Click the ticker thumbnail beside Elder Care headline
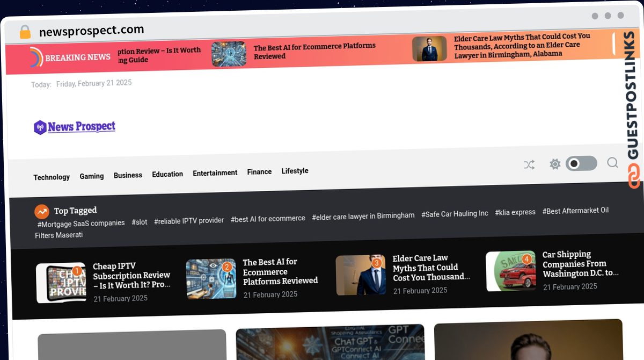Screen dimensions: 644x360 tap(429, 49)
